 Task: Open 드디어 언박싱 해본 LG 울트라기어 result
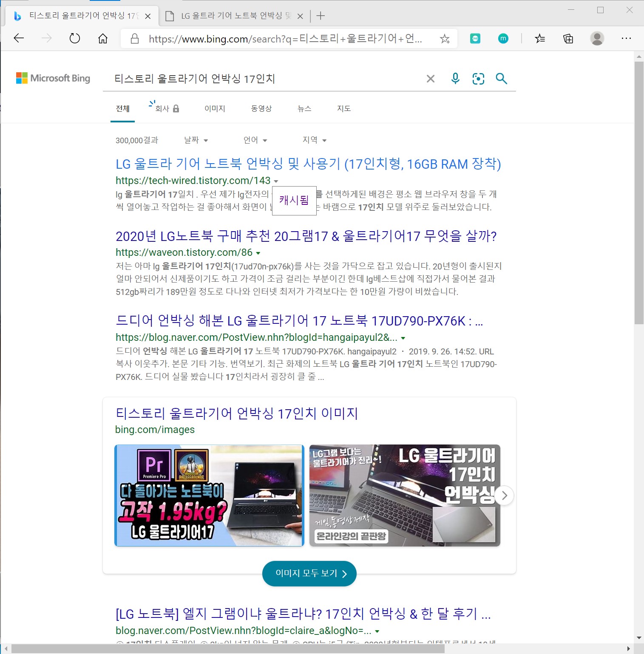point(299,321)
